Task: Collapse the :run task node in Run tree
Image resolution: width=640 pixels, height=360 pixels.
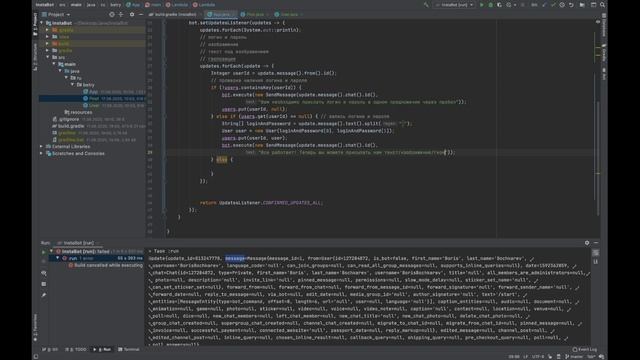Action: (x=58, y=258)
